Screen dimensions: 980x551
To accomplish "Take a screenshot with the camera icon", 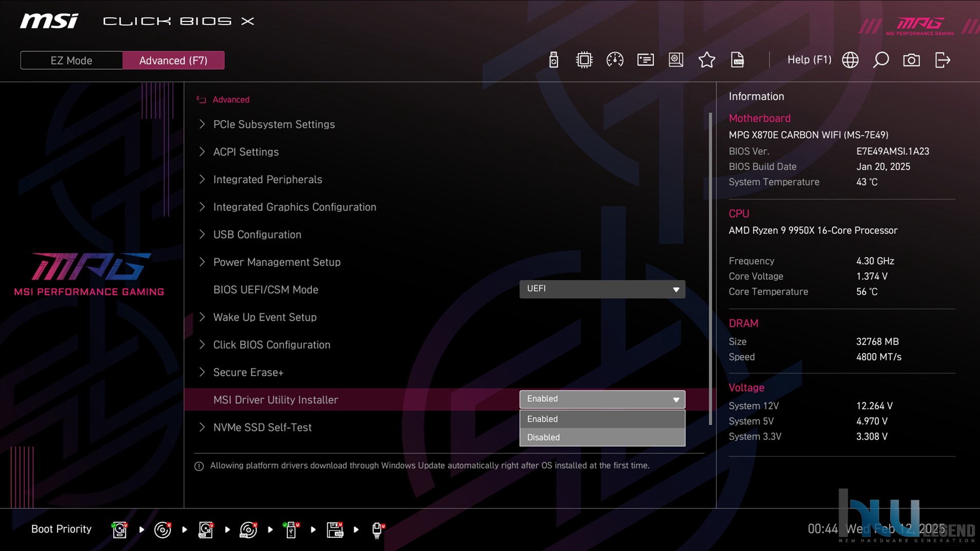I will coord(911,60).
